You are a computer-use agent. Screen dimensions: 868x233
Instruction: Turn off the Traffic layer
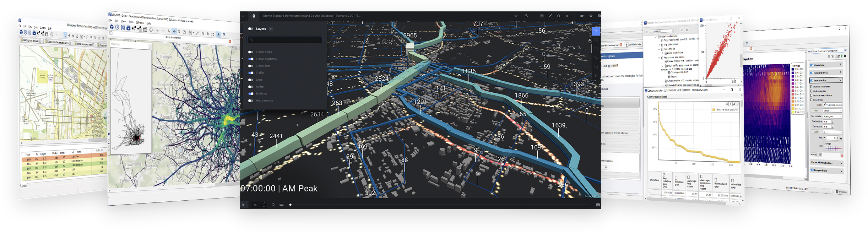pos(251,73)
